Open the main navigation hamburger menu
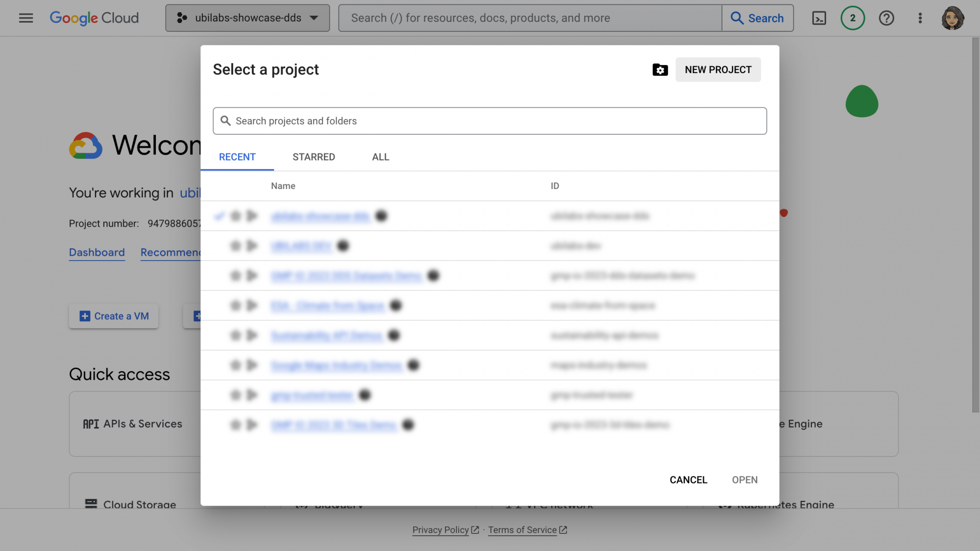The height and width of the screenshot is (551, 980). pyautogui.click(x=25, y=18)
